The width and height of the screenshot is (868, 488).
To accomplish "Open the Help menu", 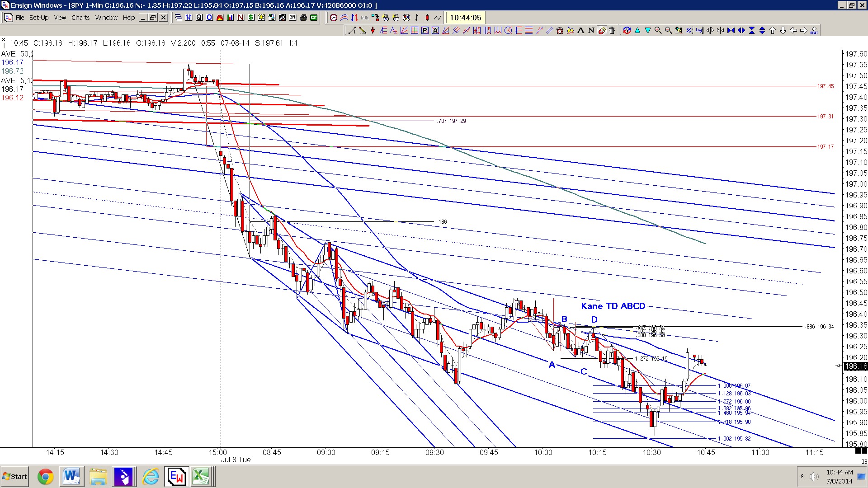I will (129, 18).
